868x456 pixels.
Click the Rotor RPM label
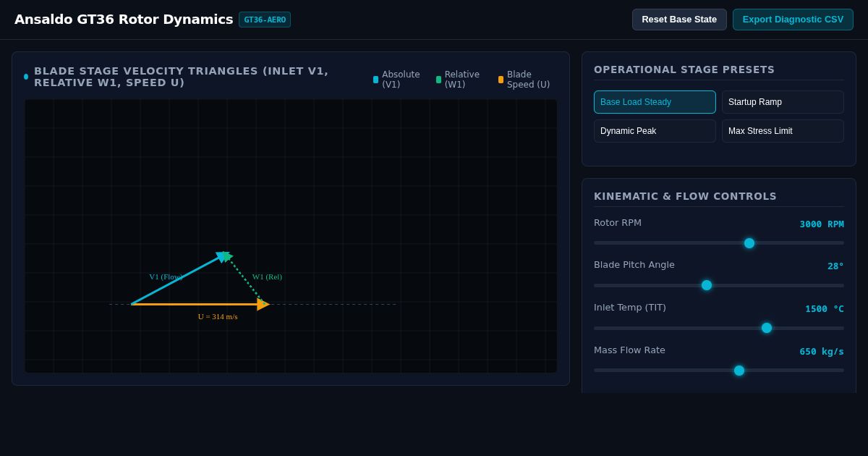[x=618, y=223]
